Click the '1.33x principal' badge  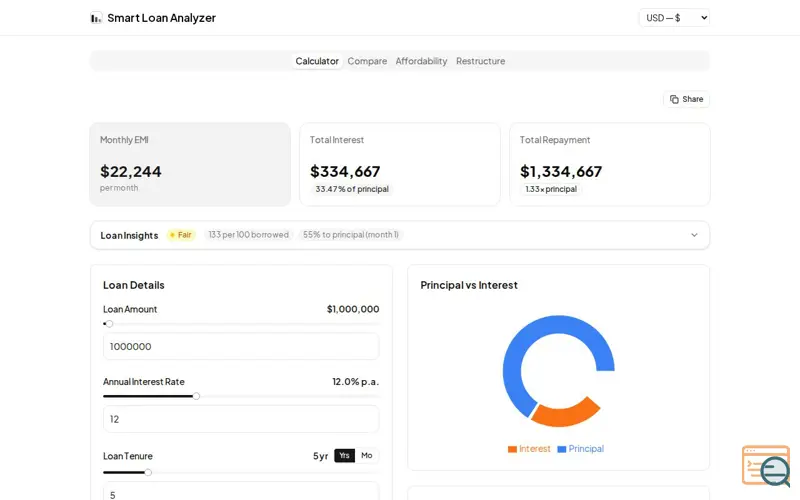[551, 189]
